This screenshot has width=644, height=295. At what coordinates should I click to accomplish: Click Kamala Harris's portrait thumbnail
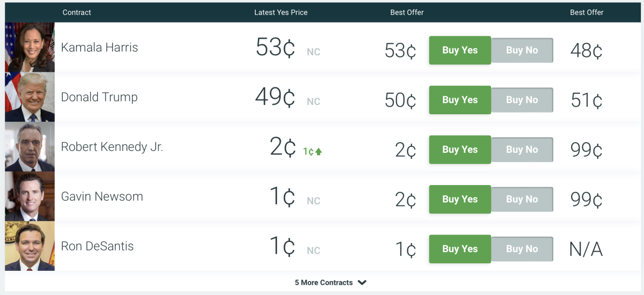[30, 47]
